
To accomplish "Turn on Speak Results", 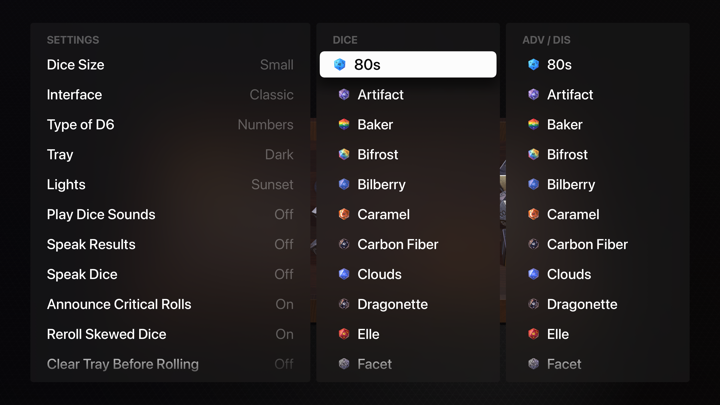I will pos(170,245).
